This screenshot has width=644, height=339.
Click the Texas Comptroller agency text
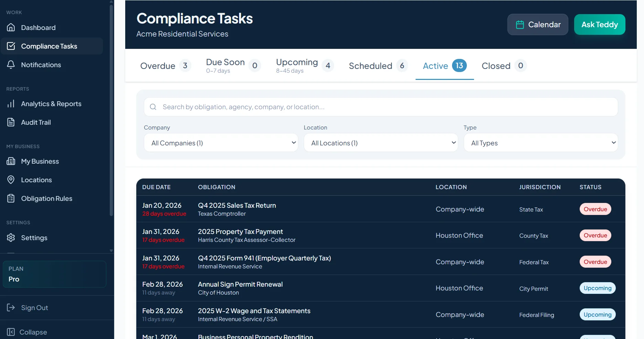click(222, 214)
